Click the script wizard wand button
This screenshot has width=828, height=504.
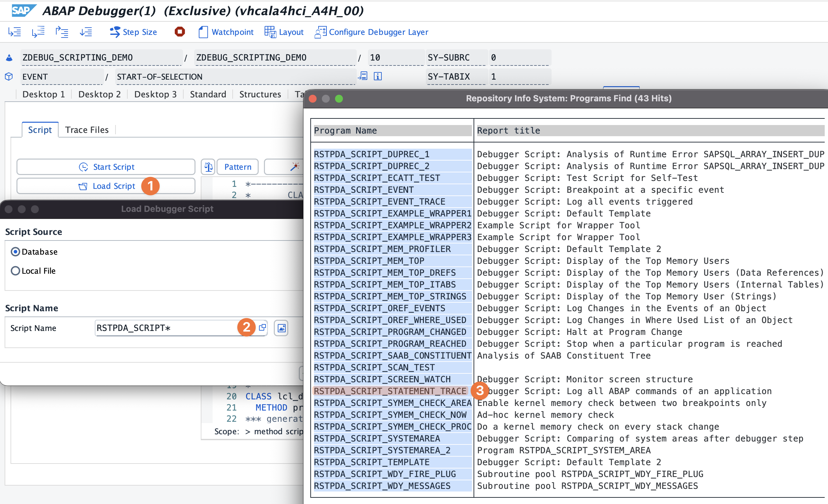(x=295, y=167)
